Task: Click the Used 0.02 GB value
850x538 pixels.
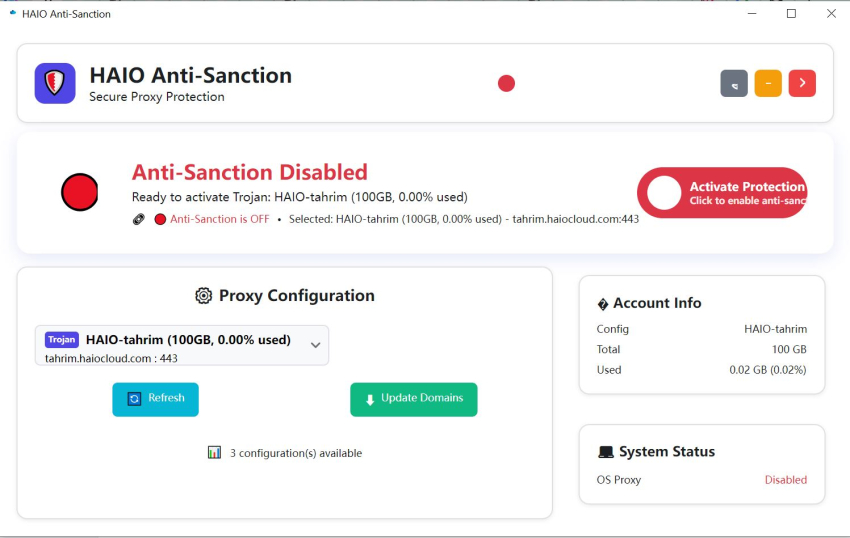Action: (767, 370)
